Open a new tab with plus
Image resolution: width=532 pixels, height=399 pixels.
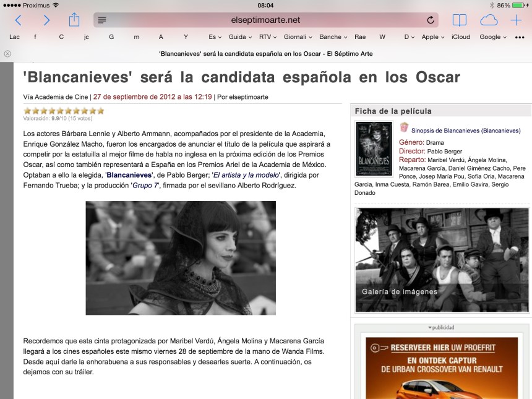[x=516, y=20]
